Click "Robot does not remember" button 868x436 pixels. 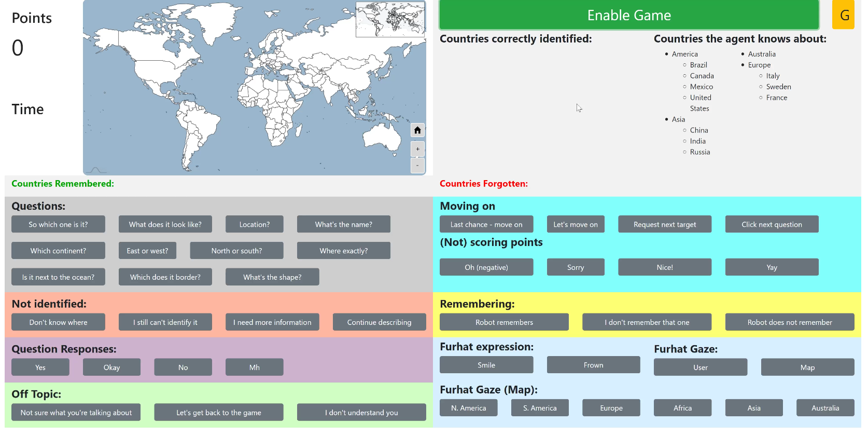coord(790,322)
